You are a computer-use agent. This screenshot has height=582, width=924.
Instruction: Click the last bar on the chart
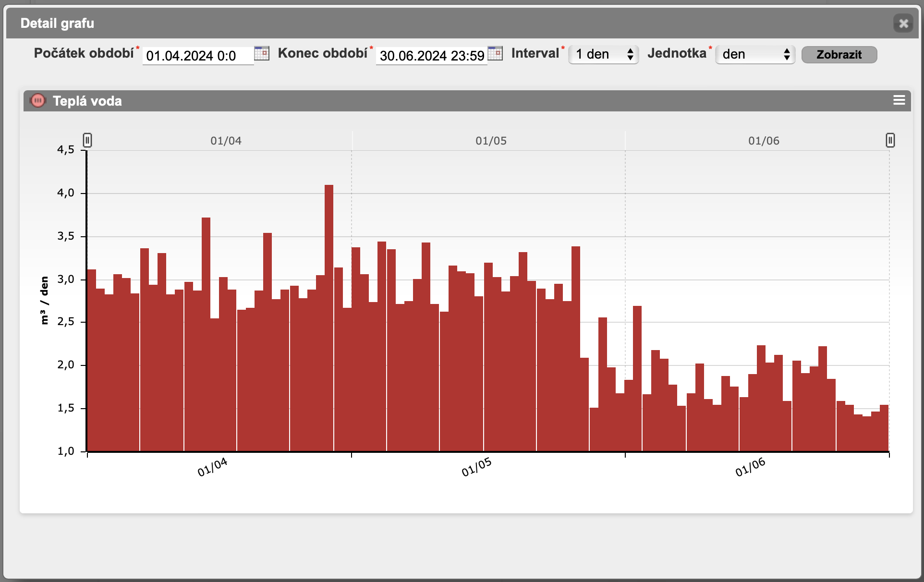(884, 427)
